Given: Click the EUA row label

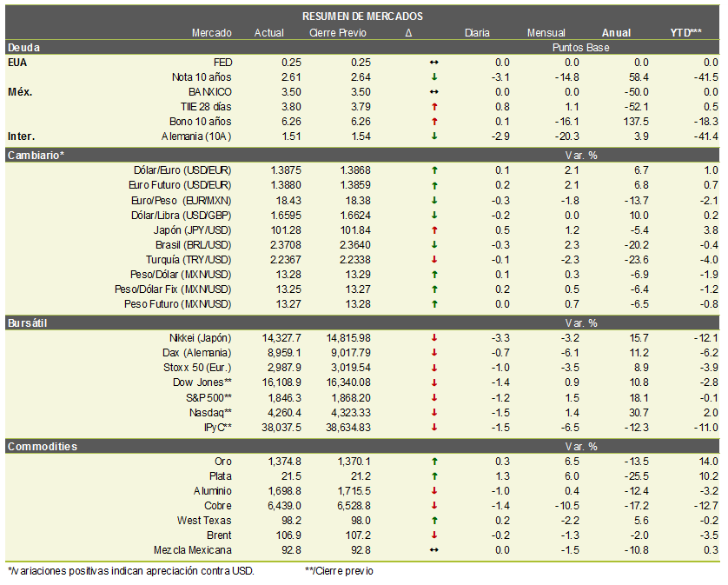Looking at the screenshot, I should [17, 63].
